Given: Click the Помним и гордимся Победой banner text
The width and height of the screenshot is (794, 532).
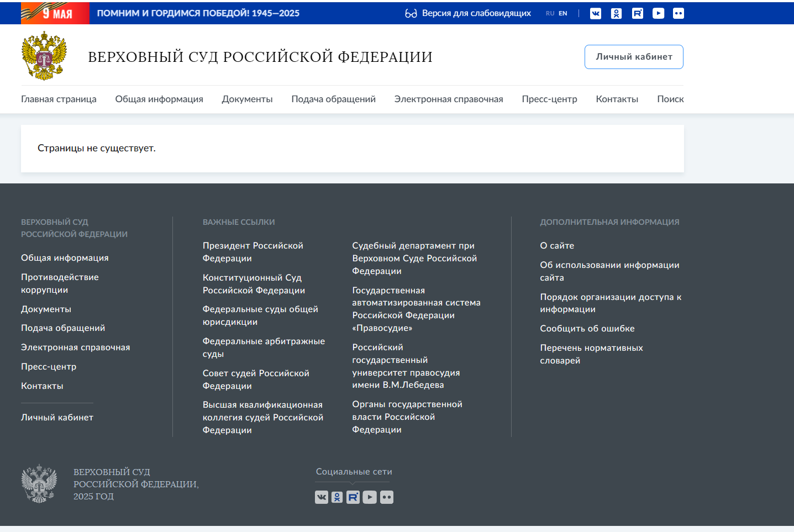Looking at the screenshot, I should (x=198, y=13).
